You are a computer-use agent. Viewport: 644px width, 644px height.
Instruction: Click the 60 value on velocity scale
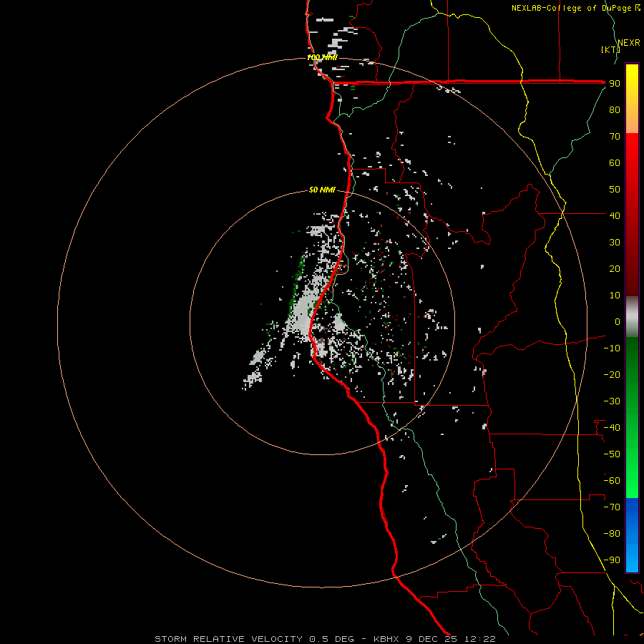click(x=615, y=162)
